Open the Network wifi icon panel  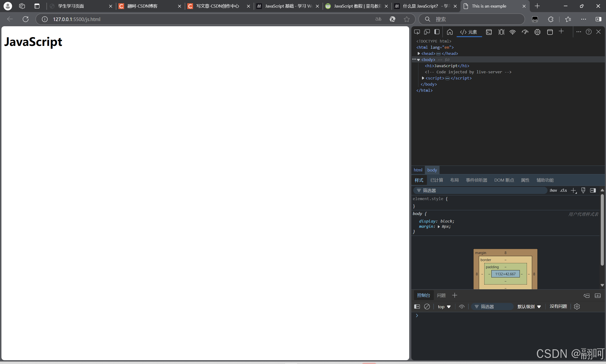(x=512, y=32)
